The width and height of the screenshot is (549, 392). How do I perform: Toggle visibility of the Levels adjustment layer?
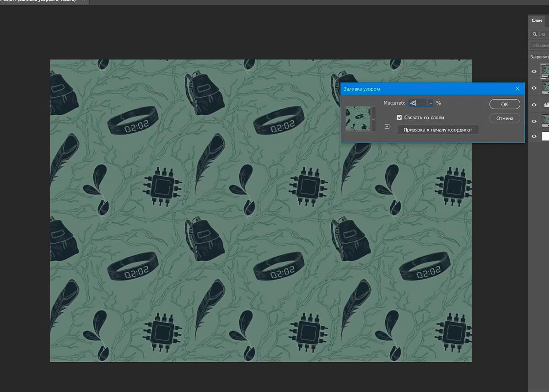tap(534, 105)
